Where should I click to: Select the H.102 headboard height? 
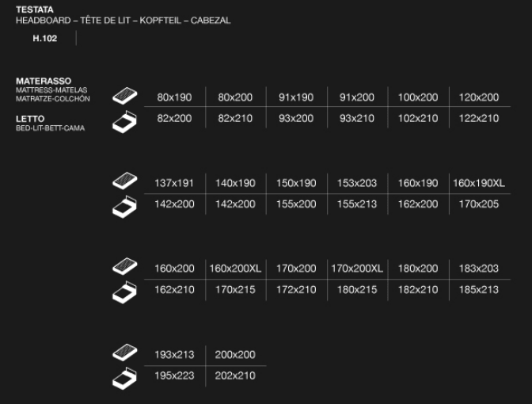45,38
